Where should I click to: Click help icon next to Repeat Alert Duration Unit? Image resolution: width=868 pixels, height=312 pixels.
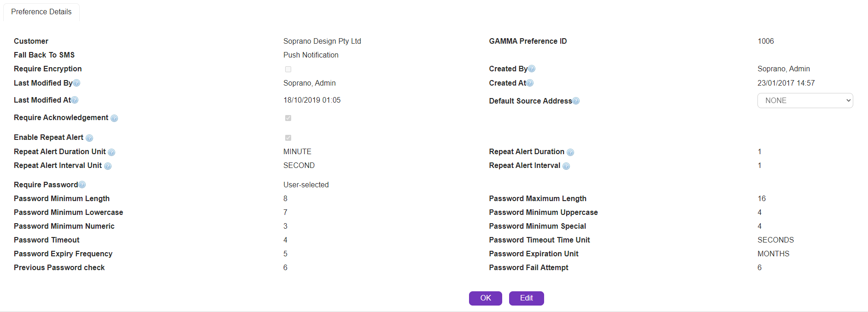tap(111, 152)
